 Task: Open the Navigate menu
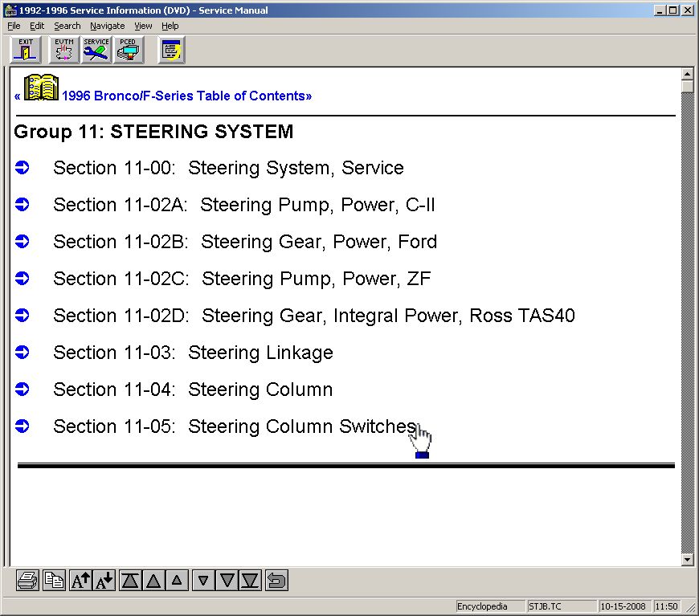(108, 26)
